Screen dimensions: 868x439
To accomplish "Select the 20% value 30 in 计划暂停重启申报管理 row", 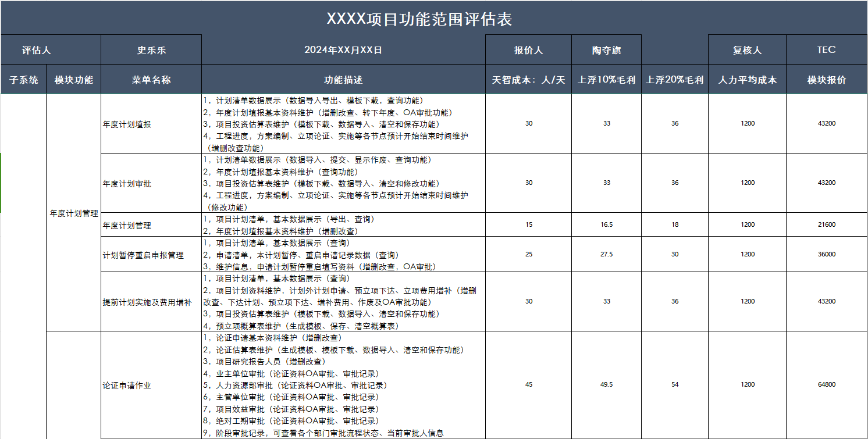I will [x=675, y=254].
